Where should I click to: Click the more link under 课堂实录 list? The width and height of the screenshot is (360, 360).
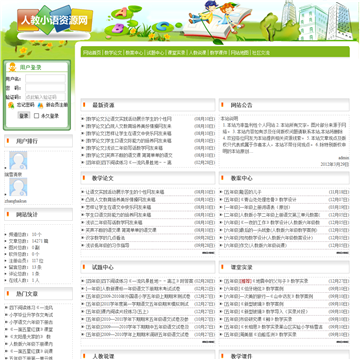pyautogui.click(x=342, y=342)
